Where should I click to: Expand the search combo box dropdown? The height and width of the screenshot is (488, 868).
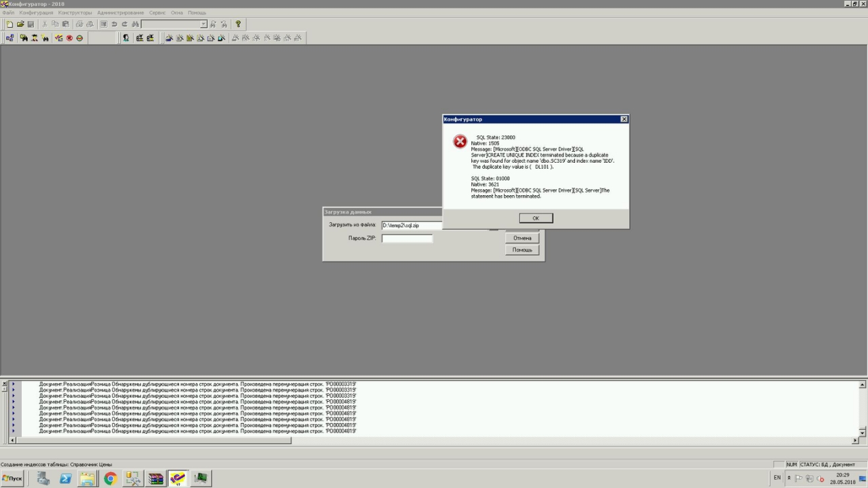point(203,24)
